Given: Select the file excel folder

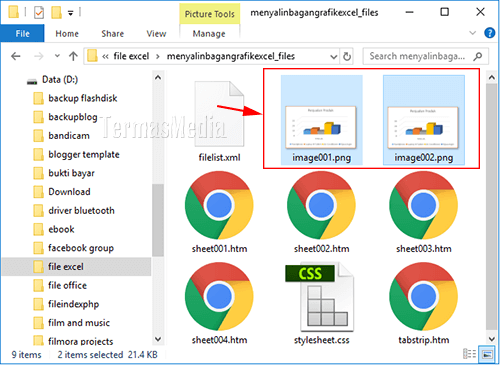Looking at the screenshot, I should [x=76, y=266].
